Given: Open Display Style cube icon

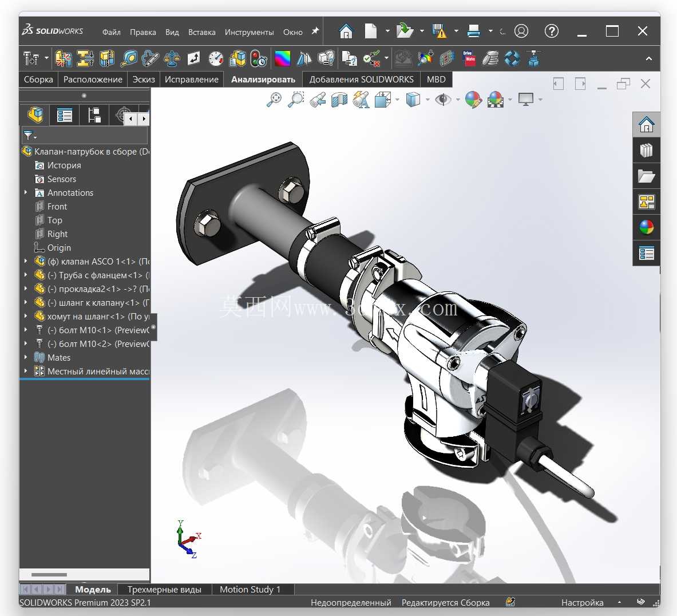Looking at the screenshot, I should [x=413, y=100].
